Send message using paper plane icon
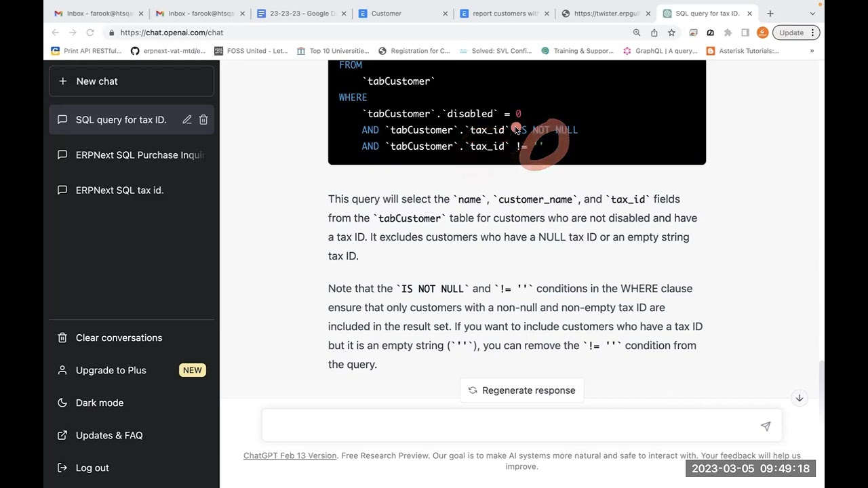The width and height of the screenshot is (868, 488). (x=766, y=426)
